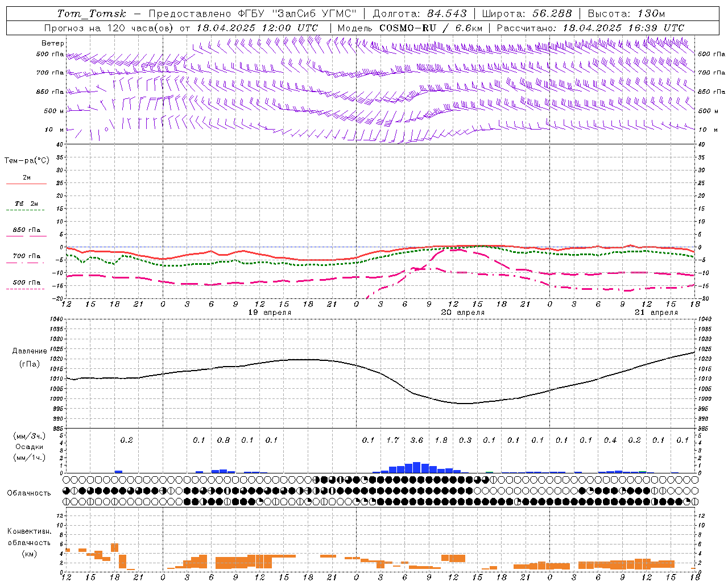The width and height of the screenshot is (728, 582).
Task: Select the 0.8 precipitation value
Action: point(224,440)
